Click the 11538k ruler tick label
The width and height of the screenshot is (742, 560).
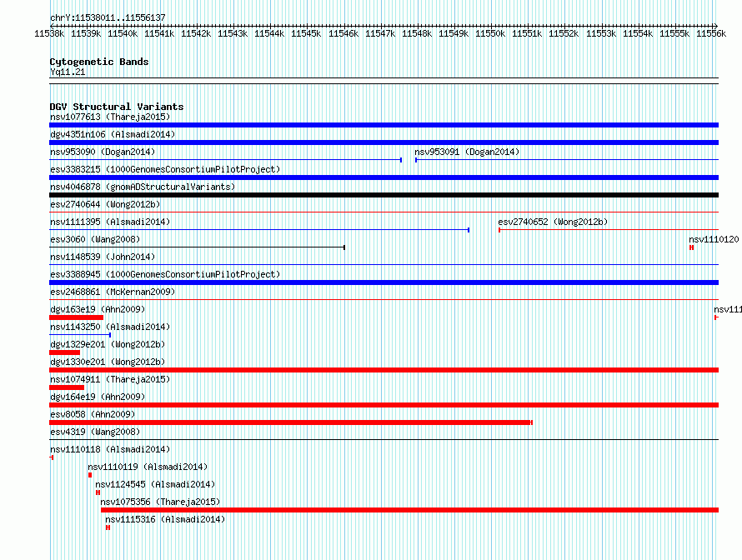(x=50, y=33)
